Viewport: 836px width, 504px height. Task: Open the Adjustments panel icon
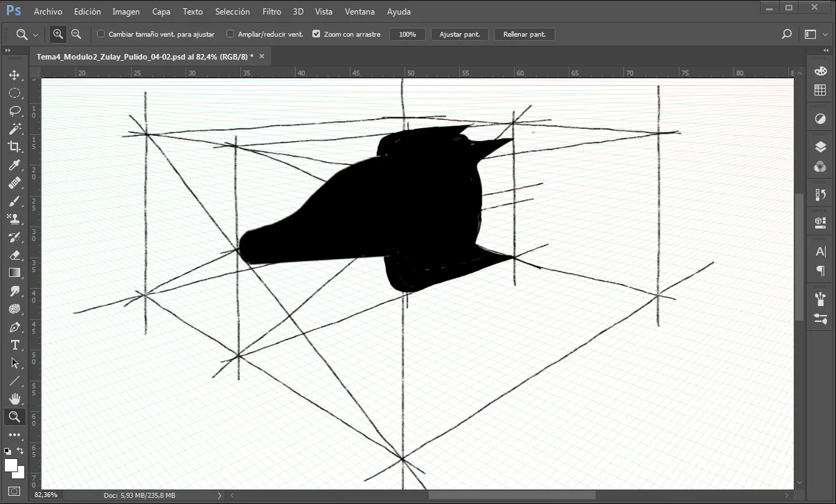(x=820, y=118)
